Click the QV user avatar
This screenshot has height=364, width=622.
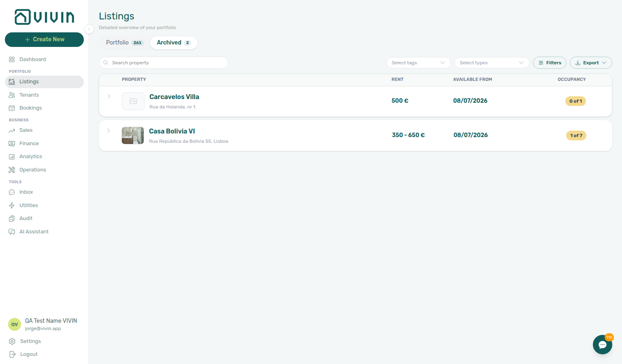point(15,324)
